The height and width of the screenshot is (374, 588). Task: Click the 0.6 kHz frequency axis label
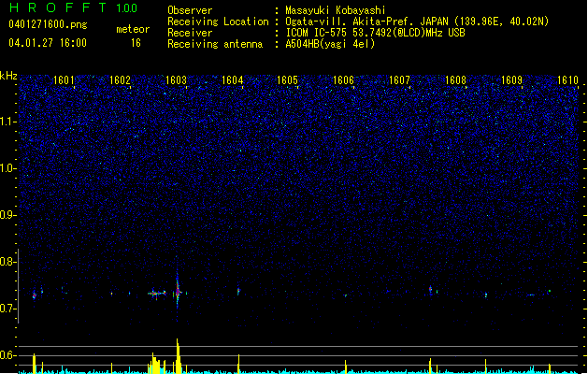(7, 355)
